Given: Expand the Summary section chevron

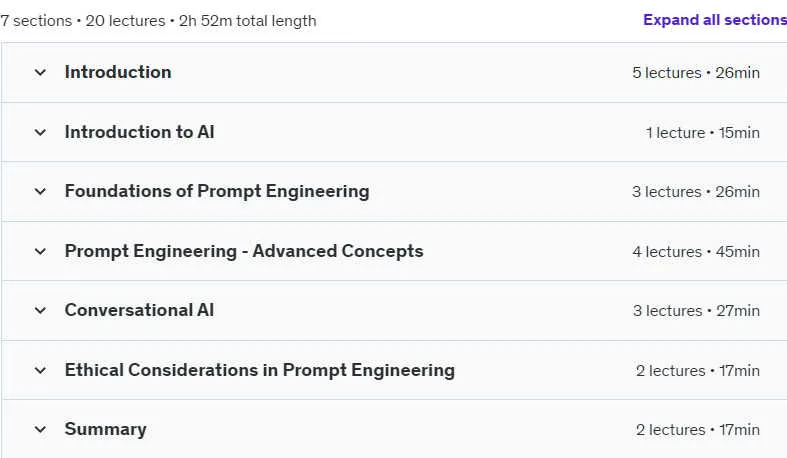Looking at the screenshot, I should pyautogui.click(x=40, y=429).
